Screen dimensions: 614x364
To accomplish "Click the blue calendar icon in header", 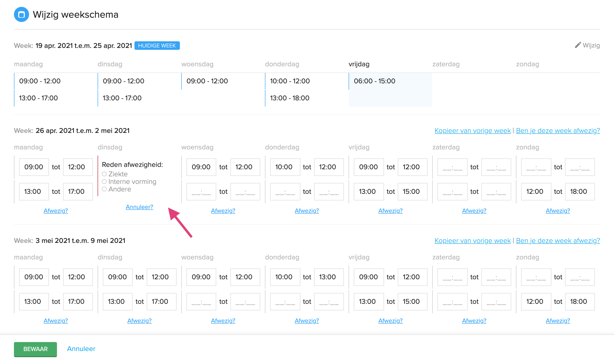I will coord(21,14).
